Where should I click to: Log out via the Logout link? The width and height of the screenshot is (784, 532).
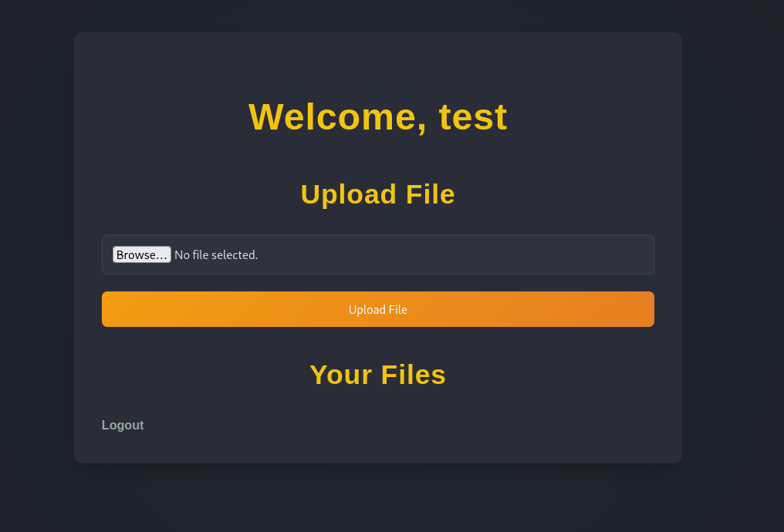click(x=123, y=425)
